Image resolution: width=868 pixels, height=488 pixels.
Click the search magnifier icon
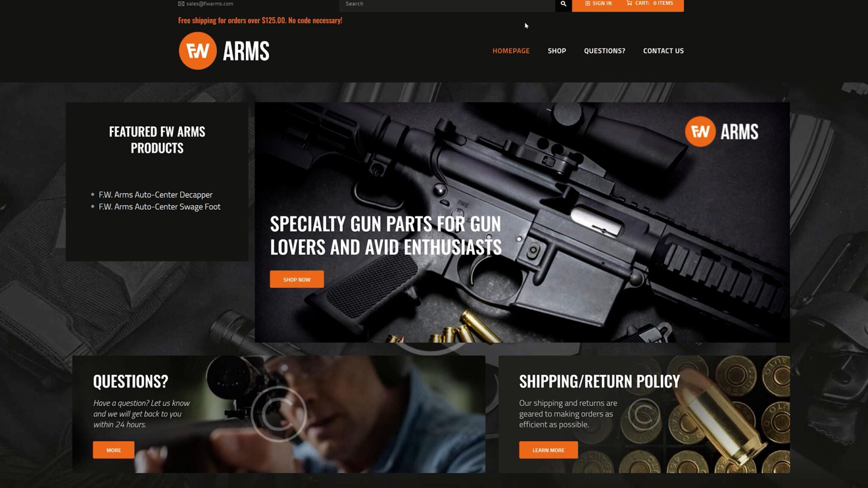(563, 4)
